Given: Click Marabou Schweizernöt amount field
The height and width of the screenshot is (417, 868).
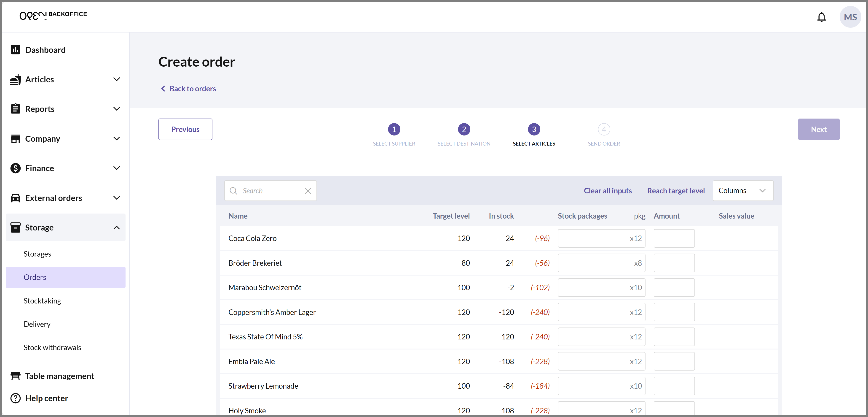Looking at the screenshot, I should pyautogui.click(x=674, y=287).
